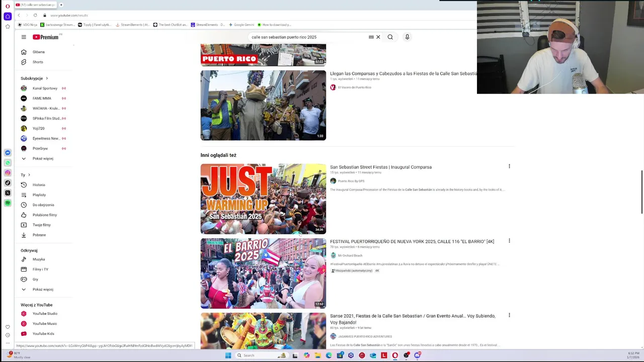The height and width of the screenshot is (362, 644).
Task: Open Google Gemini bookmark
Action: [242, 25]
